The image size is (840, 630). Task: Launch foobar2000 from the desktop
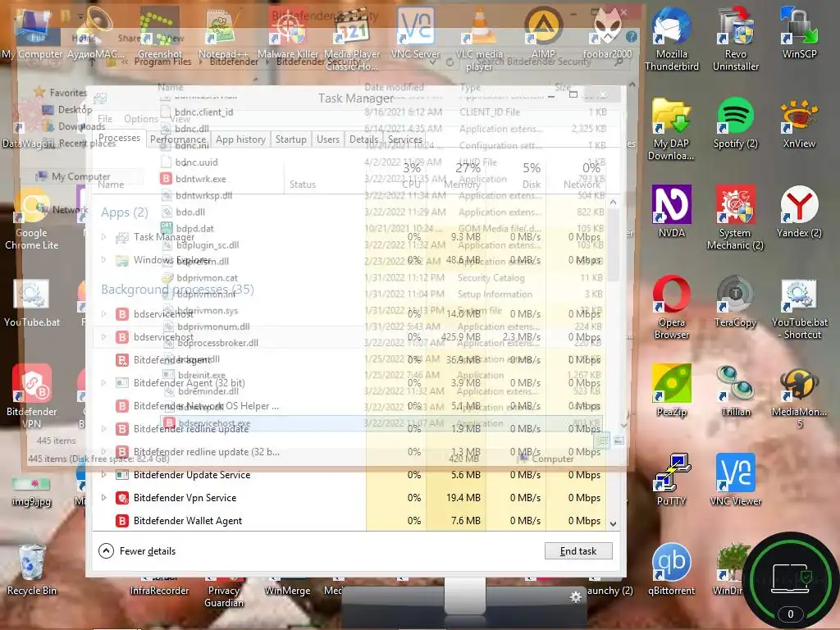pyautogui.click(x=607, y=33)
